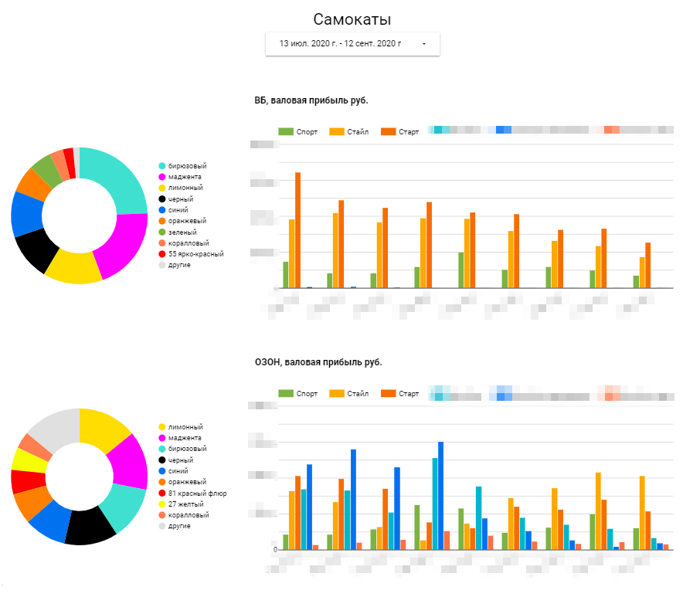Click the Самокаты page title

coord(352,19)
